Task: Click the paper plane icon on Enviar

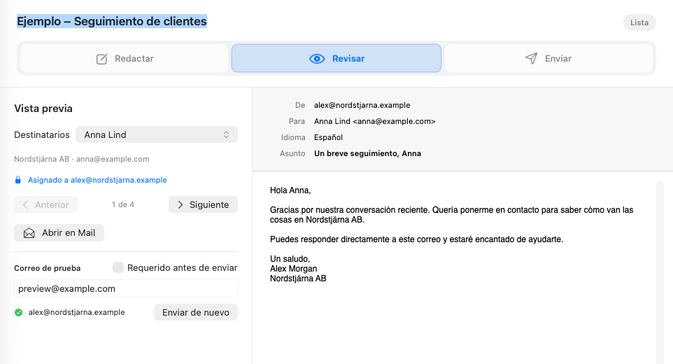Action: (x=531, y=58)
